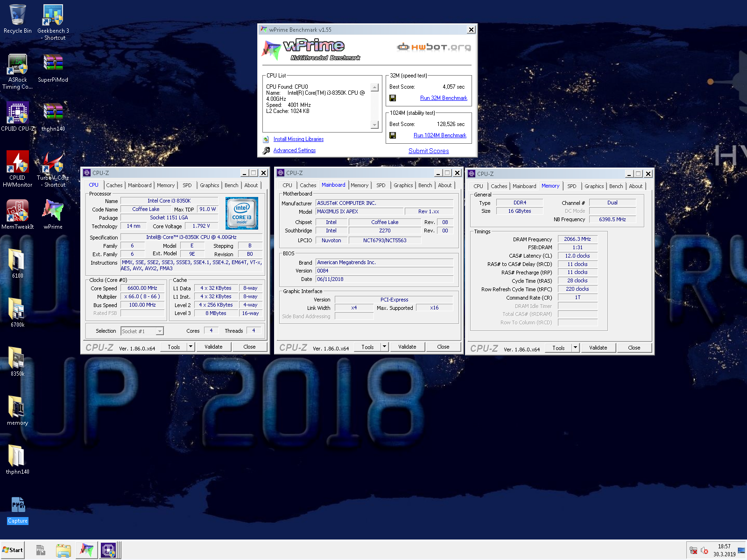Open Bench tab in right CPU-Z window
The image size is (747, 560).
(616, 186)
